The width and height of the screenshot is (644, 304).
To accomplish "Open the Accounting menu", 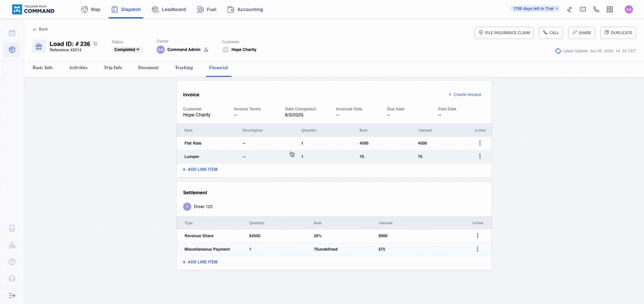I will coord(245,10).
